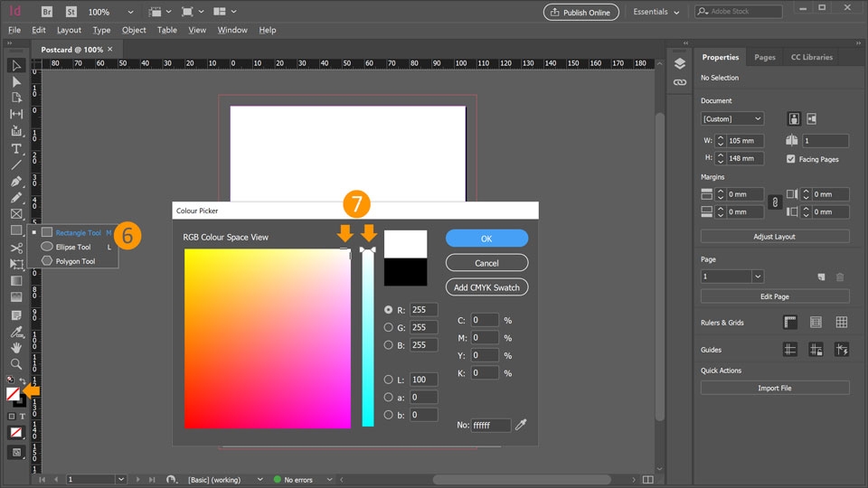Click the Zoom tool magnifier

pos(16,363)
